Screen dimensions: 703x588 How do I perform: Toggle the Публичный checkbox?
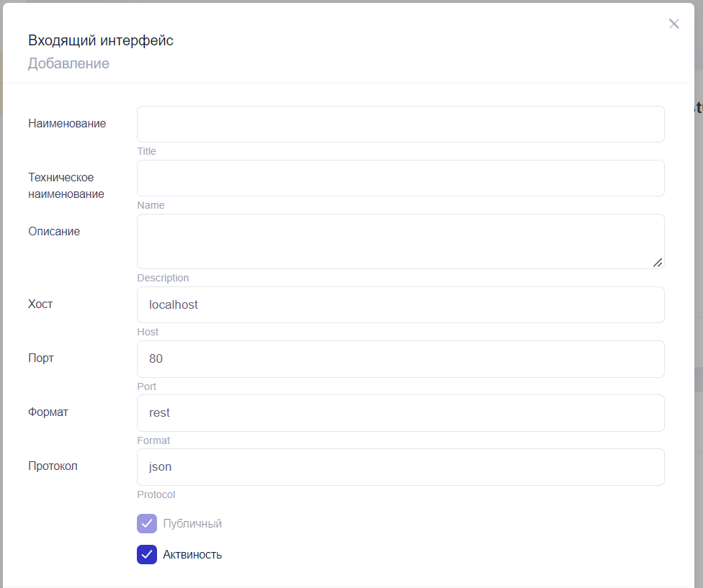147,524
